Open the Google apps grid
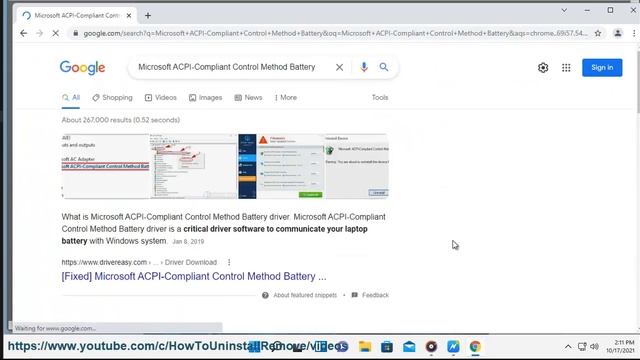This screenshot has height=360, width=640. pos(566,68)
